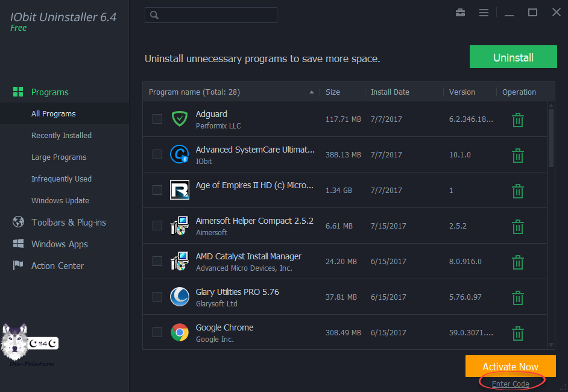Screen dimensions: 568x392
Task: Click the Google Chrome program icon
Action: (179, 332)
